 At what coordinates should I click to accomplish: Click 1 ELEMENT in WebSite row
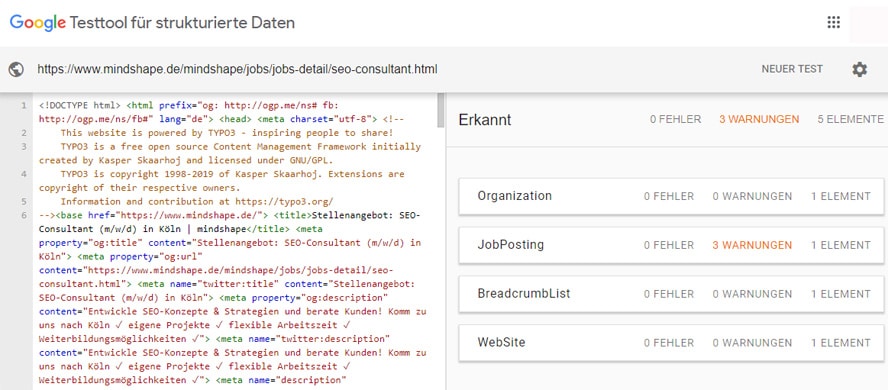pyautogui.click(x=840, y=342)
